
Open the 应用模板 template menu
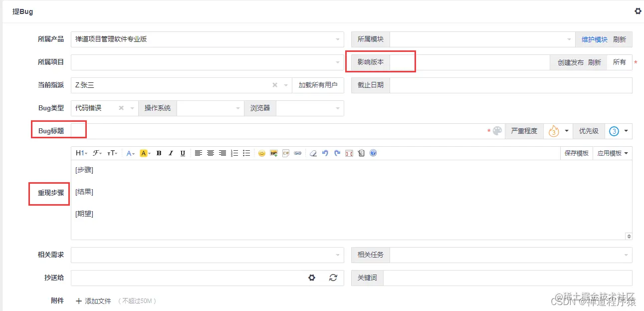pos(613,153)
